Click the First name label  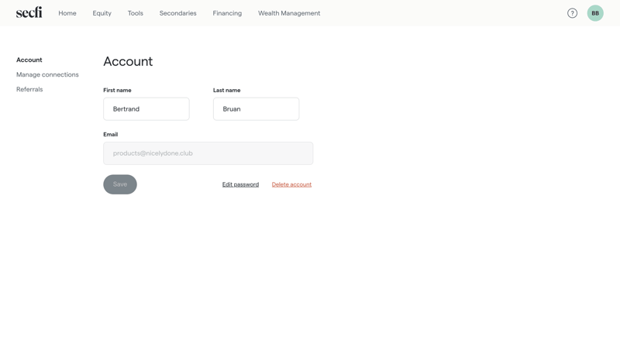coord(118,90)
